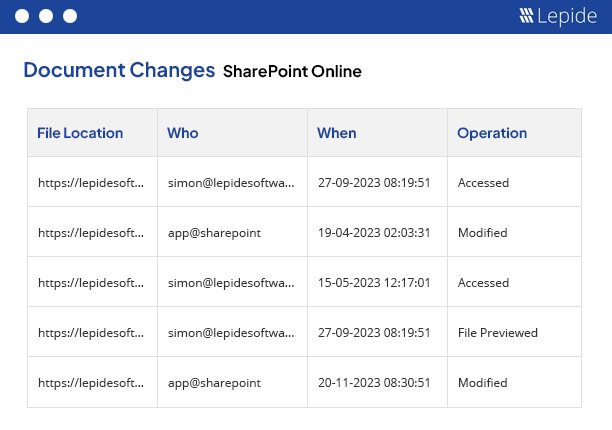Click timestamp 19-04-2023 02:03:31
The width and height of the screenshot is (612, 430).
point(374,233)
